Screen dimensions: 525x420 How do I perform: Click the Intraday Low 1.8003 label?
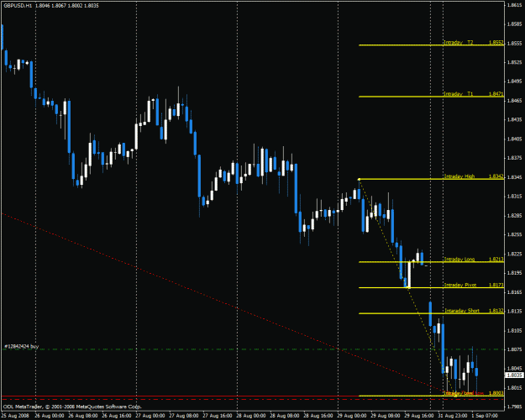click(x=474, y=393)
